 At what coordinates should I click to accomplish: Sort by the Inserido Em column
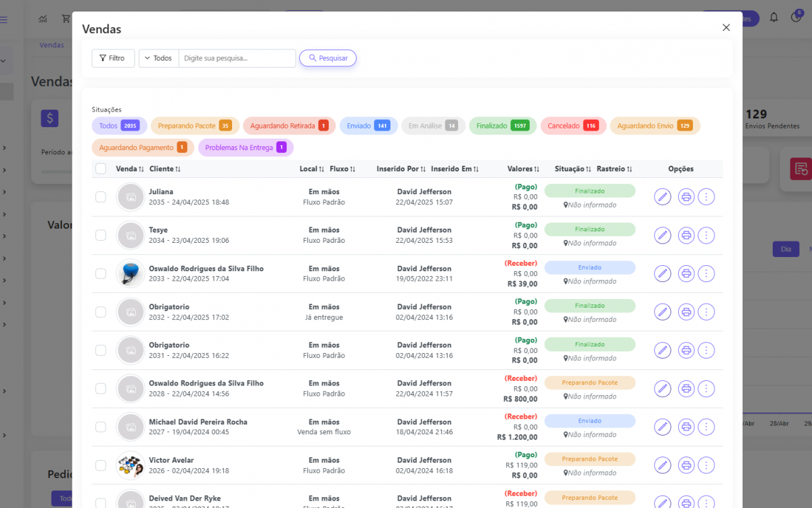tap(455, 169)
